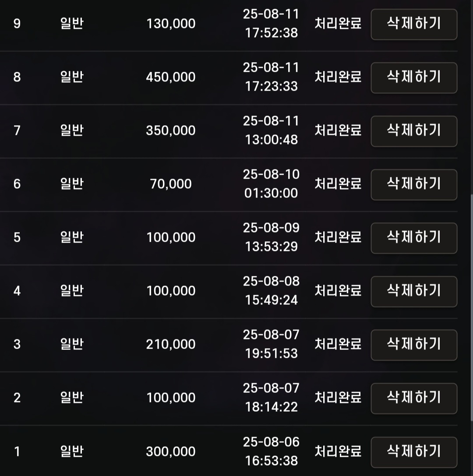Delete row 8 entry of 450,000
The height and width of the screenshot is (476, 473).
click(414, 78)
